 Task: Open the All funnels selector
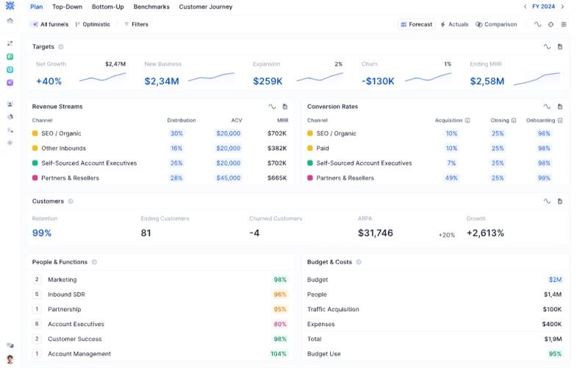[x=50, y=24]
